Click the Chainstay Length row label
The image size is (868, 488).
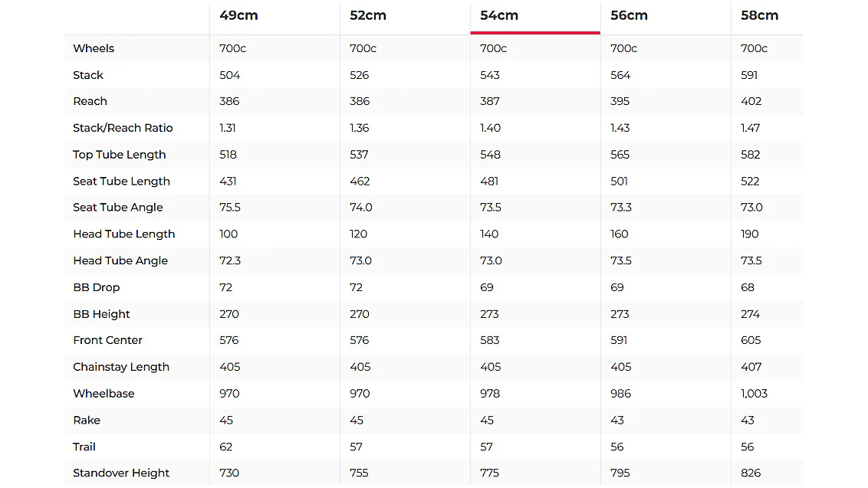click(x=121, y=367)
